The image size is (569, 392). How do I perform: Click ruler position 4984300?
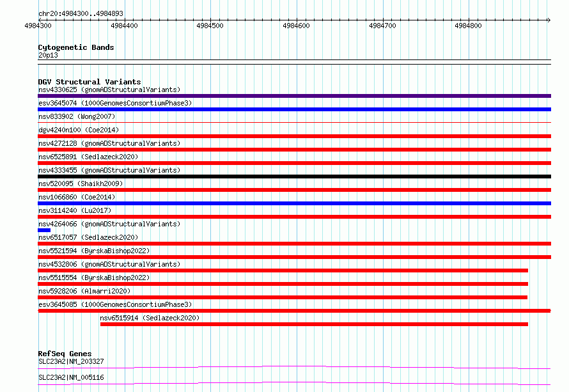click(x=38, y=26)
